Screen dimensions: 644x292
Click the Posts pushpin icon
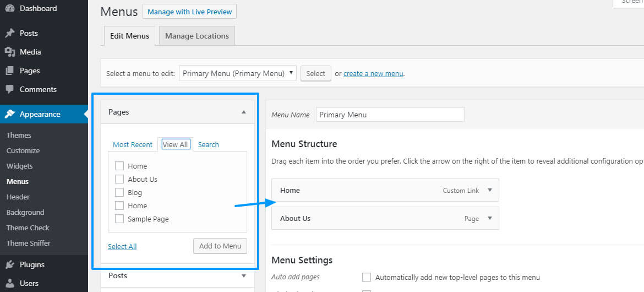10,33
